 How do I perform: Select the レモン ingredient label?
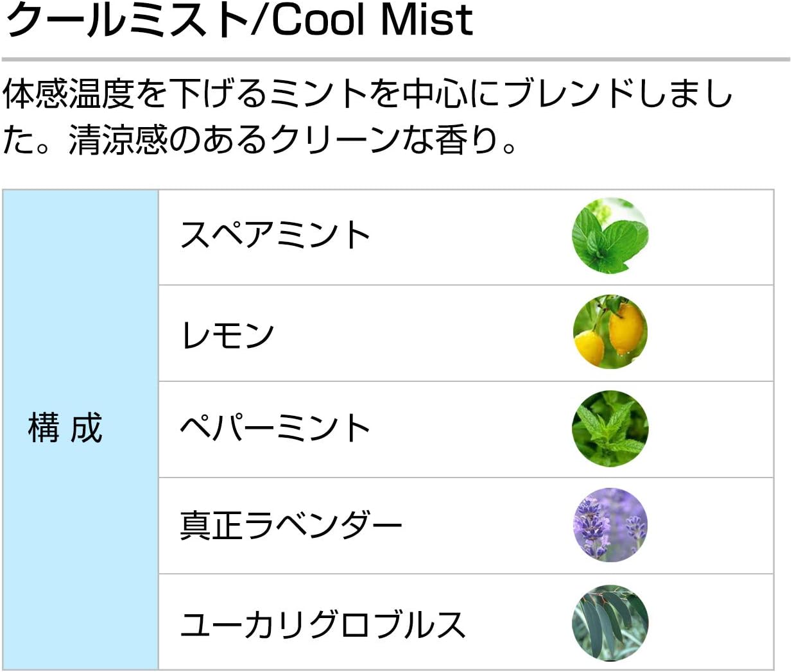pos(227,334)
